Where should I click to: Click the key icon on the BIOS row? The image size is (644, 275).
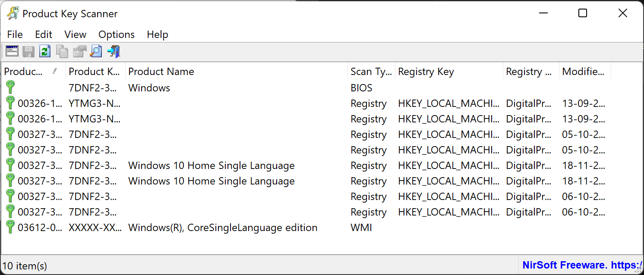click(x=10, y=87)
